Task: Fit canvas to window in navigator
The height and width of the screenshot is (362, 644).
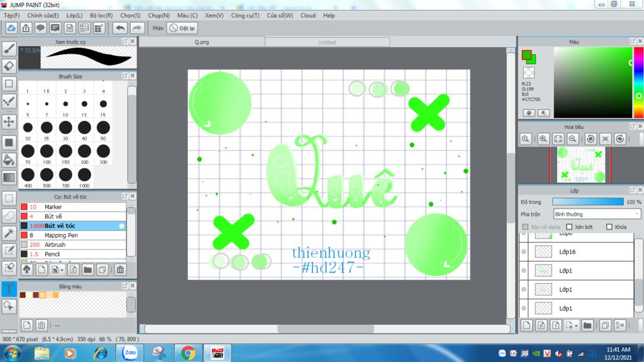Action: click(x=558, y=139)
